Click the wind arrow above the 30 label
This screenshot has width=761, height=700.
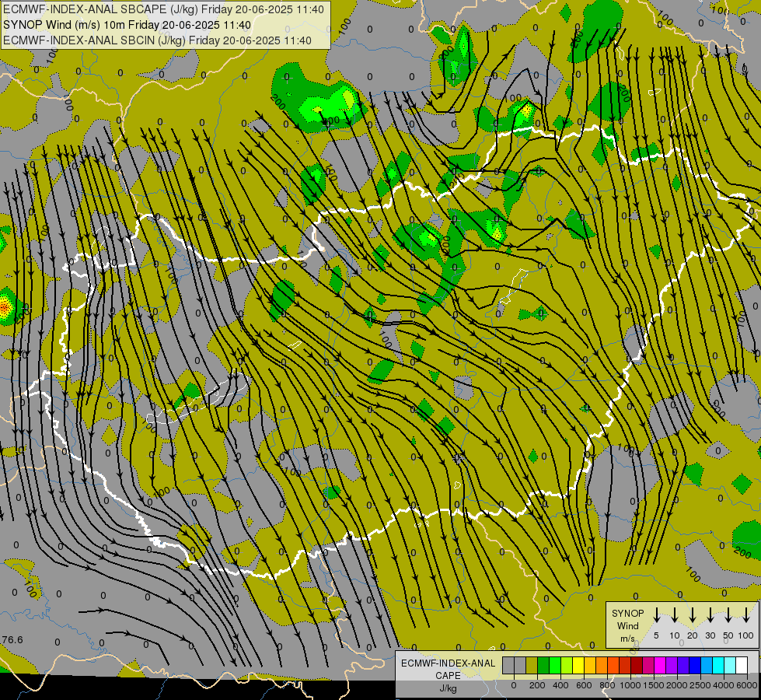710,615
